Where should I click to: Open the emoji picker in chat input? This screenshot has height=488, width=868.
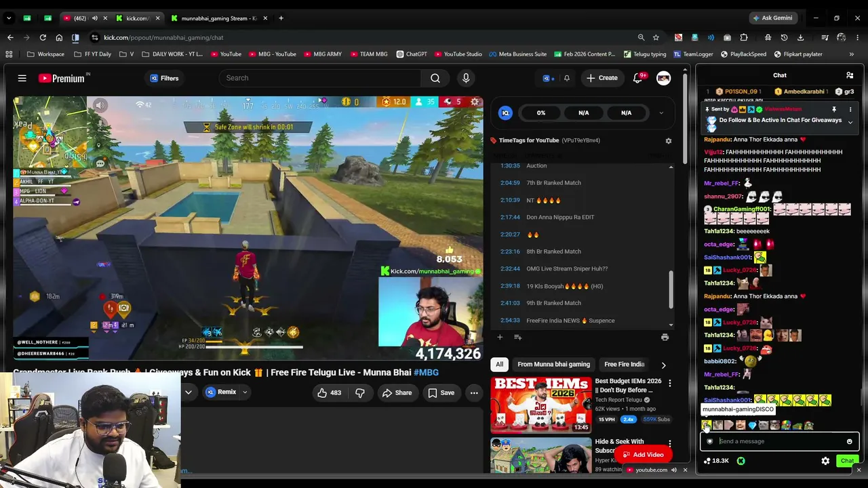coord(849,441)
